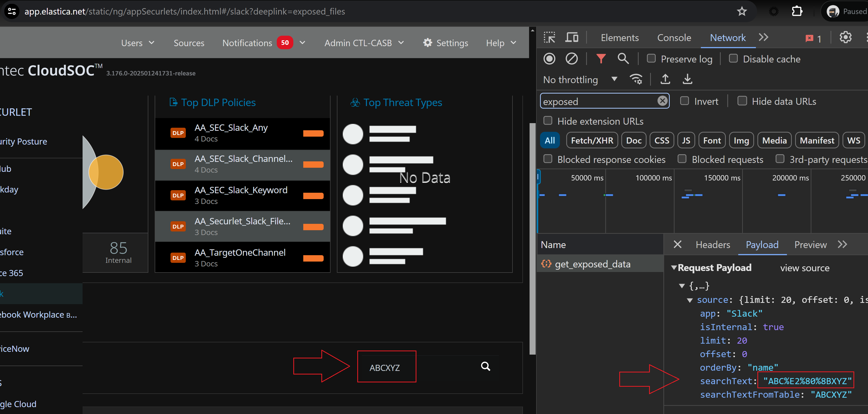The image size is (868, 414).
Task: Click the view source link
Action: click(804, 268)
